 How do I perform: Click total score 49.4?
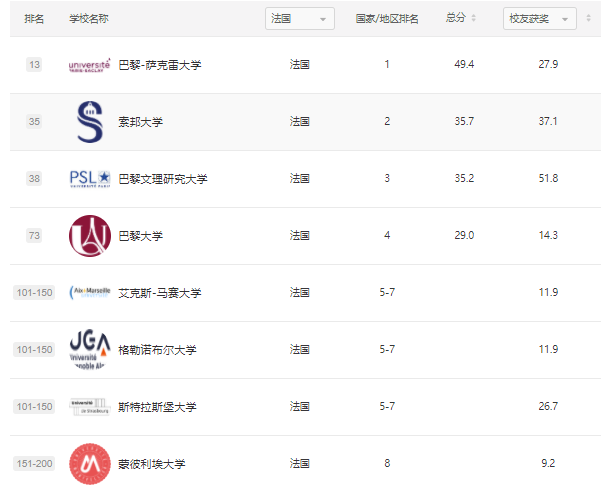click(464, 65)
